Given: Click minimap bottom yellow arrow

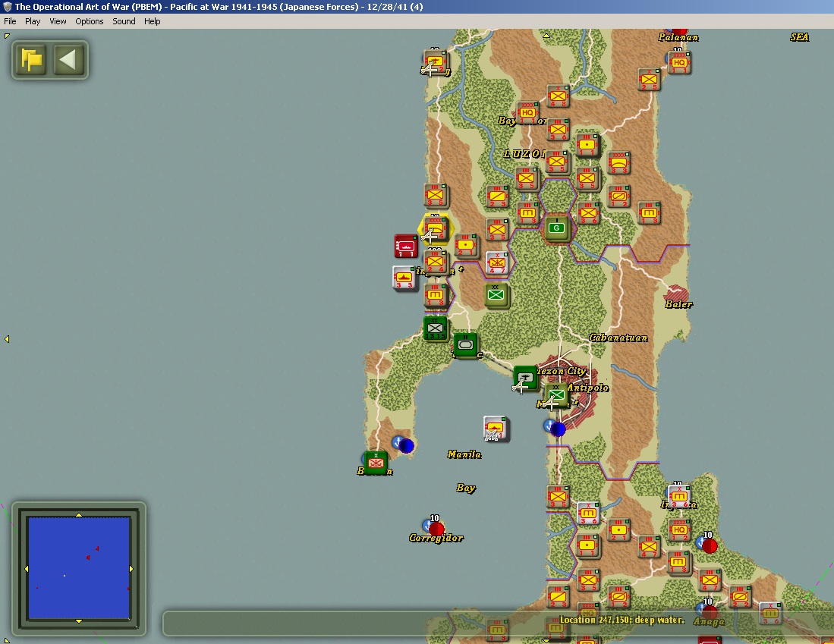Looking at the screenshot, I should click(x=79, y=620).
